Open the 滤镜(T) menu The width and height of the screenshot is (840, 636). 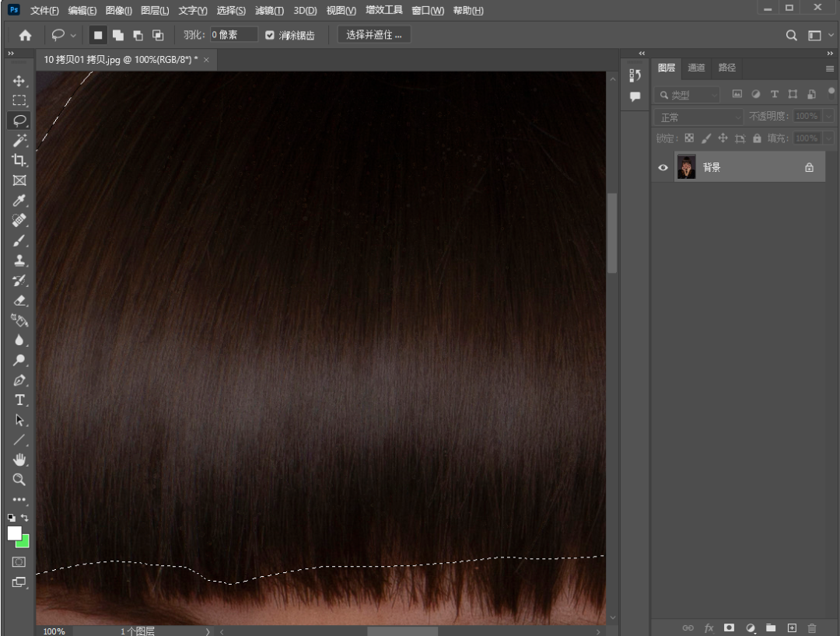point(269,11)
